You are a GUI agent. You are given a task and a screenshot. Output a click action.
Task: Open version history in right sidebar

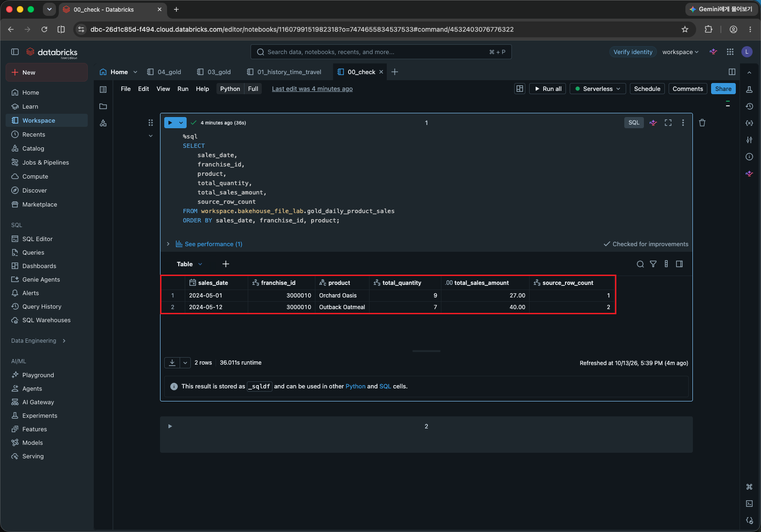(x=749, y=106)
